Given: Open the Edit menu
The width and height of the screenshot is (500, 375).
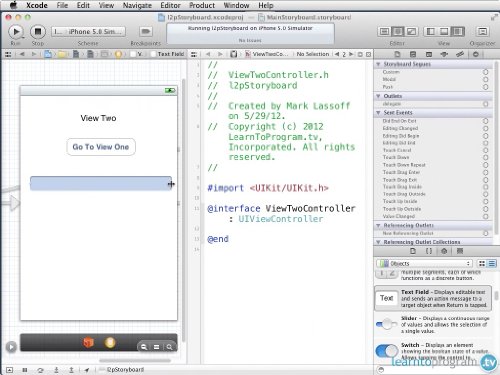Looking at the screenshot, I should pos(83,5).
